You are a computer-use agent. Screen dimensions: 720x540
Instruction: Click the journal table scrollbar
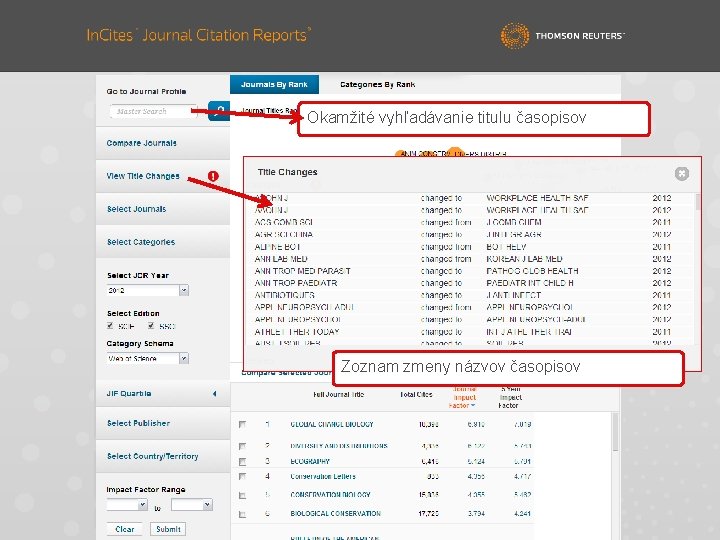tap(615, 432)
